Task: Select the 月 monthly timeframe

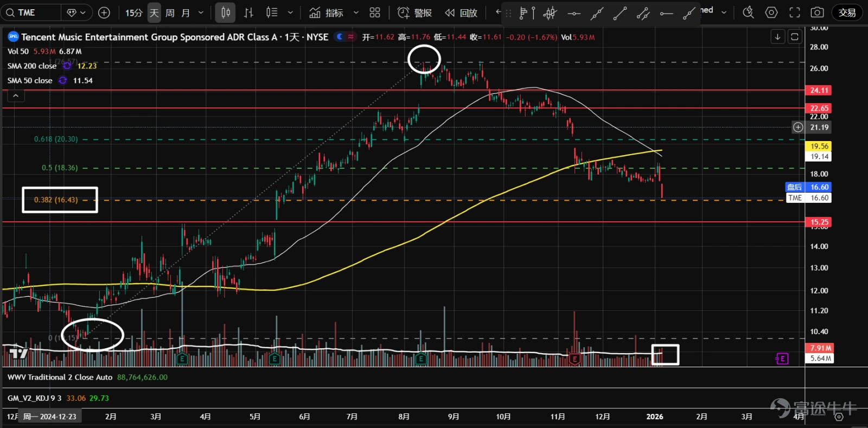Action: [x=186, y=12]
